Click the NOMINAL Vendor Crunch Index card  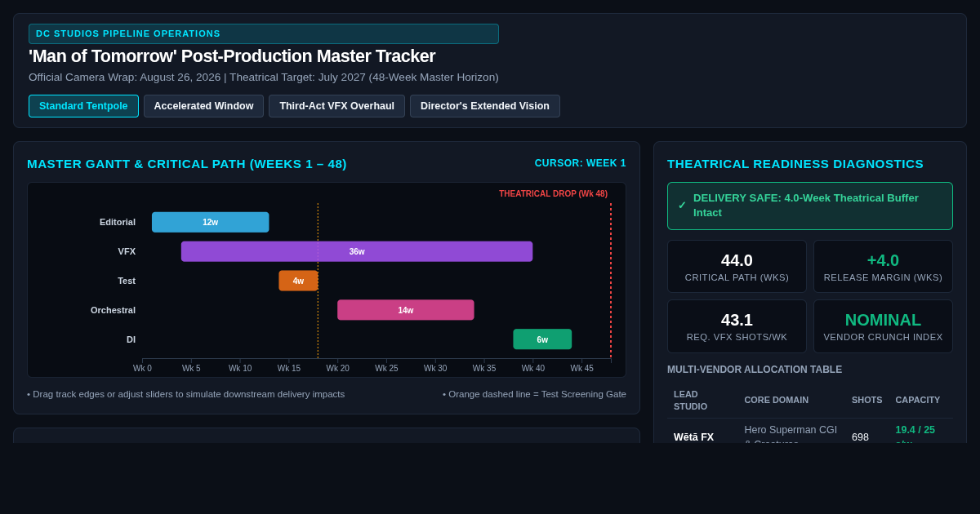(883, 326)
